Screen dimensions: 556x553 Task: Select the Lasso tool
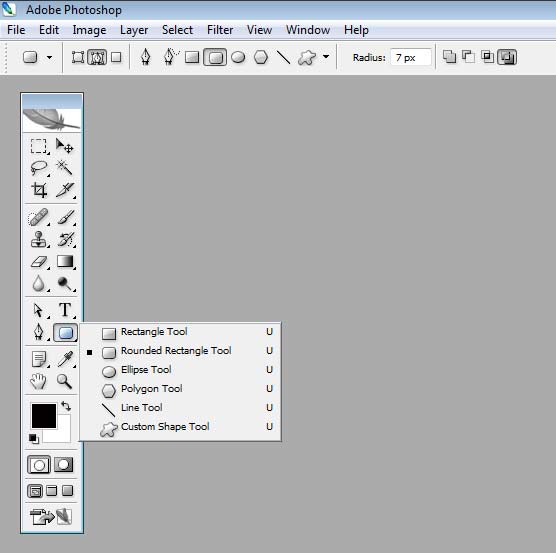pyautogui.click(x=38, y=168)
